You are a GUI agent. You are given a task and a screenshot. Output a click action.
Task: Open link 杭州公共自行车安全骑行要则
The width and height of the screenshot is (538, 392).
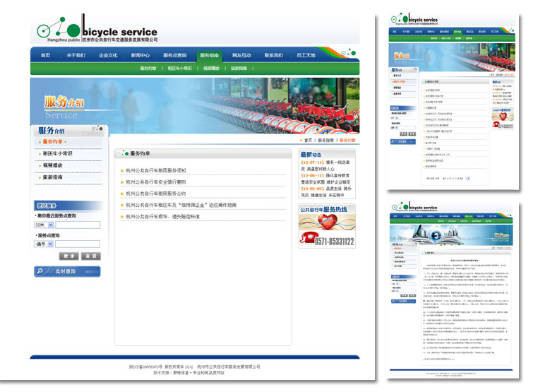[x=156, y=182]
